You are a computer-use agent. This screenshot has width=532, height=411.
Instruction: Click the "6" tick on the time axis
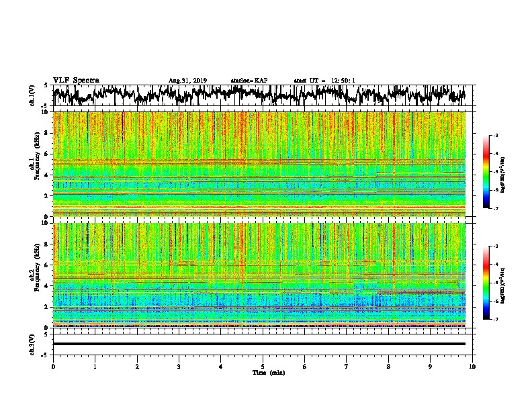304,367
